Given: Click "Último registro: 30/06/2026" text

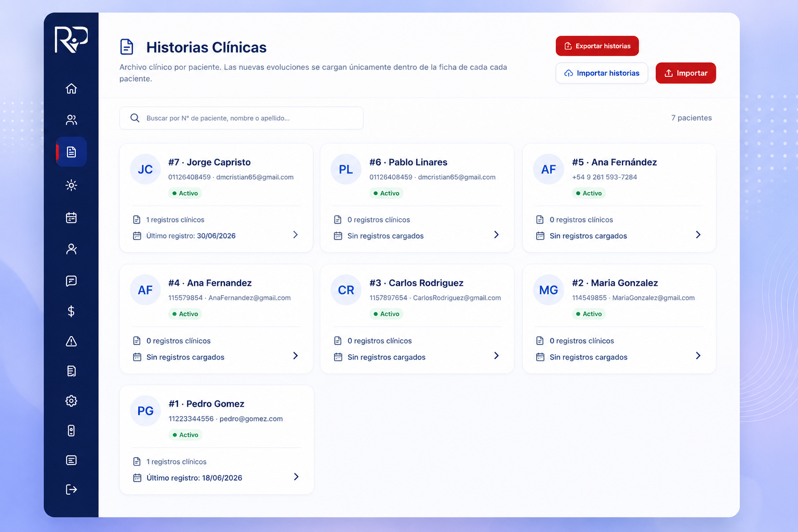Looking at the screenshot, I should [191, 236].
